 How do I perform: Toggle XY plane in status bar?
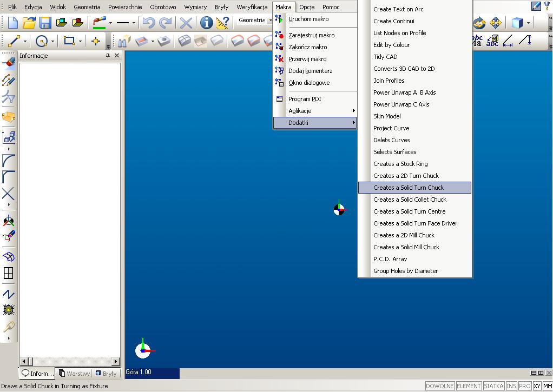[x=537, y=386]
